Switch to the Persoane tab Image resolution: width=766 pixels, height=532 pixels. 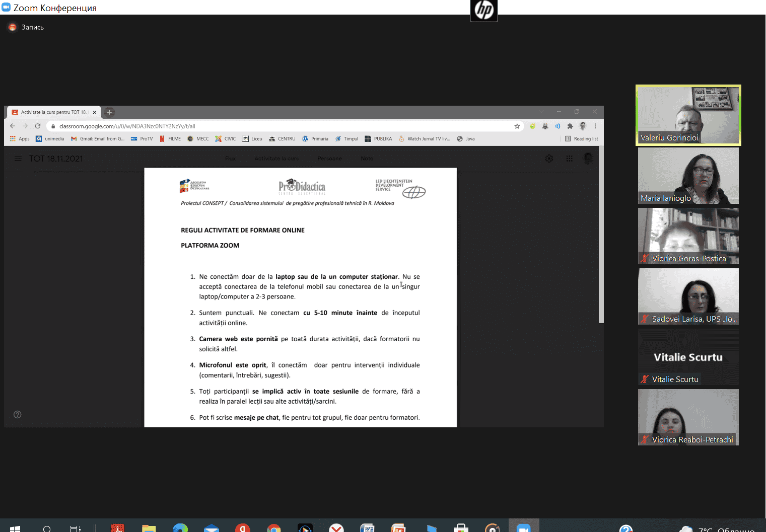point(329,159)
